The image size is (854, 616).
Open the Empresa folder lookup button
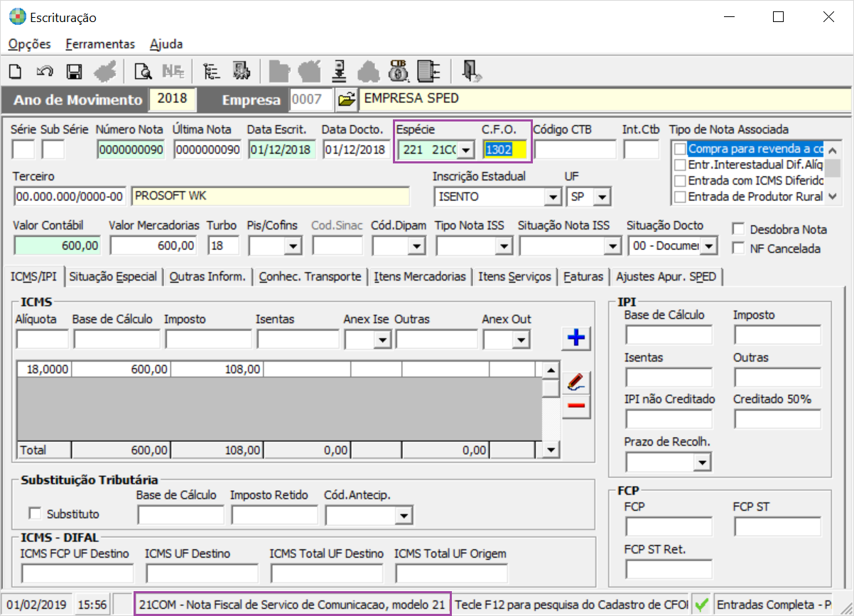pos(346,99)
